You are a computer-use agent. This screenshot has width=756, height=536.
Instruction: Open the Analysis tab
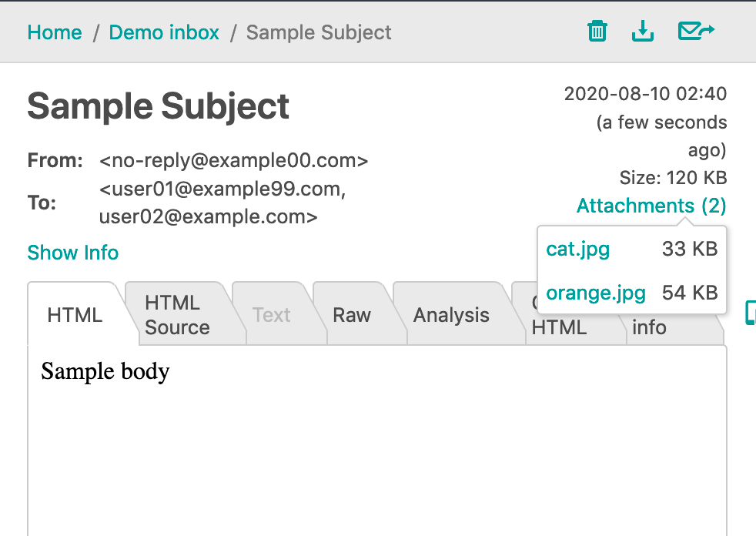click(451, 315)
